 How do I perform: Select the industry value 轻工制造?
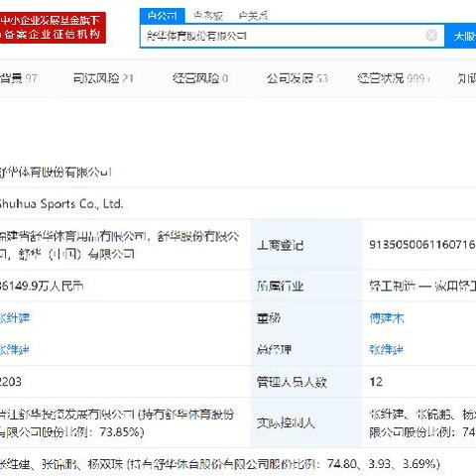(x=392, y=286)
